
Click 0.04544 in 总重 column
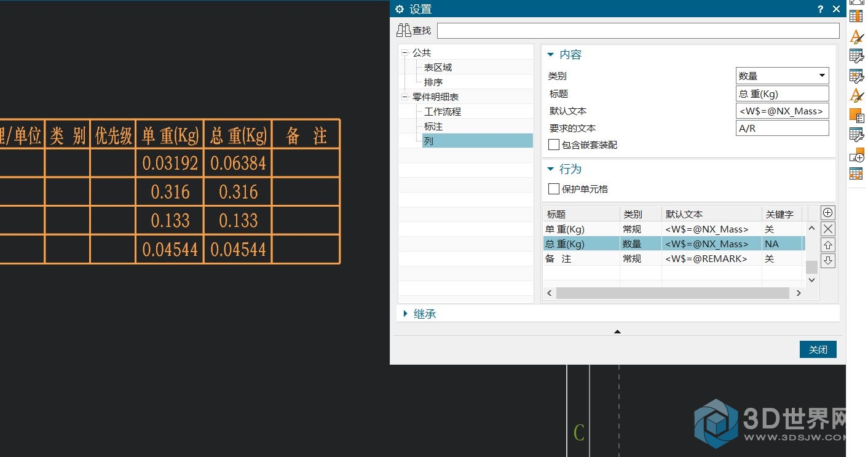pyautogui.click(x=238, y=249)
